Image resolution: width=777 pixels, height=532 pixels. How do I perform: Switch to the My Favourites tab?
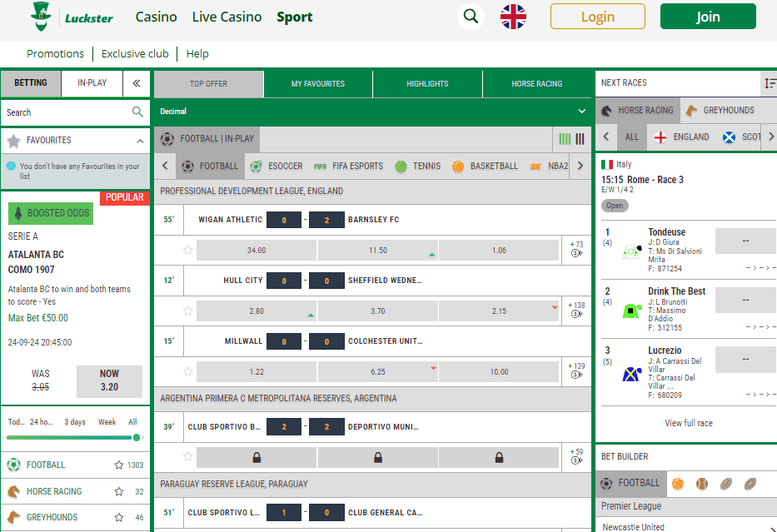[x=317, y=83]
